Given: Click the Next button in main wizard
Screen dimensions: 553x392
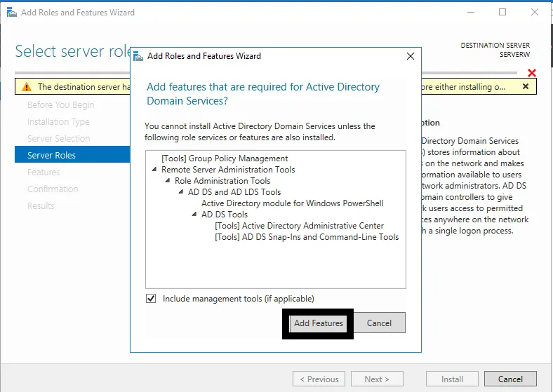Looking at the screenshot, I should pyautogui.click(x=377, y=379).
